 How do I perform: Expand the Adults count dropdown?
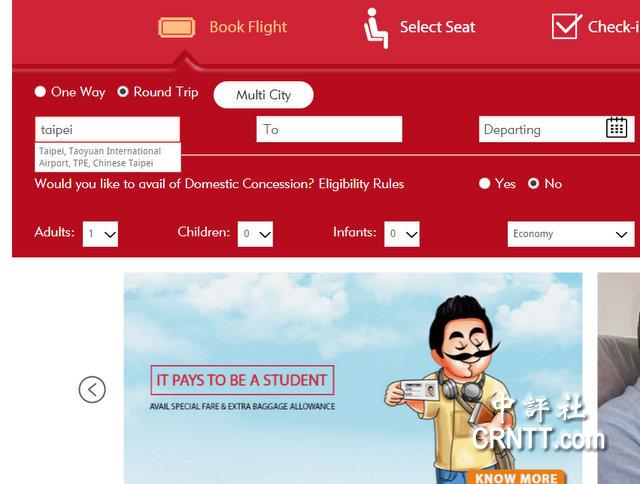100,234
